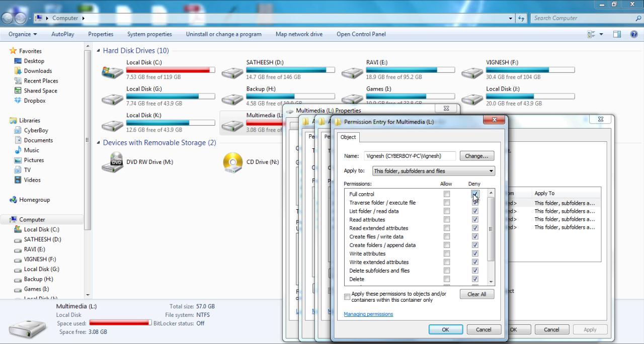
Task: Select the SATHEESH (D:) drive icon
Action: click(x=232, y=72)
